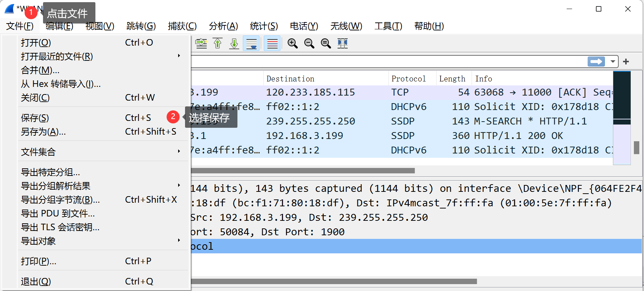Open the 电话(Y) menu
This screenshot has width=644, height=291.
tap(304, 26)
